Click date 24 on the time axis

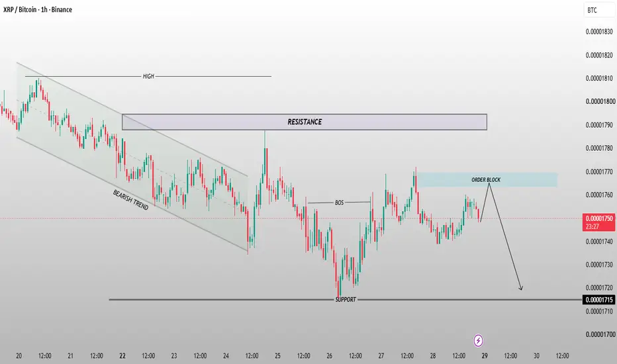(x=226, y=356)
